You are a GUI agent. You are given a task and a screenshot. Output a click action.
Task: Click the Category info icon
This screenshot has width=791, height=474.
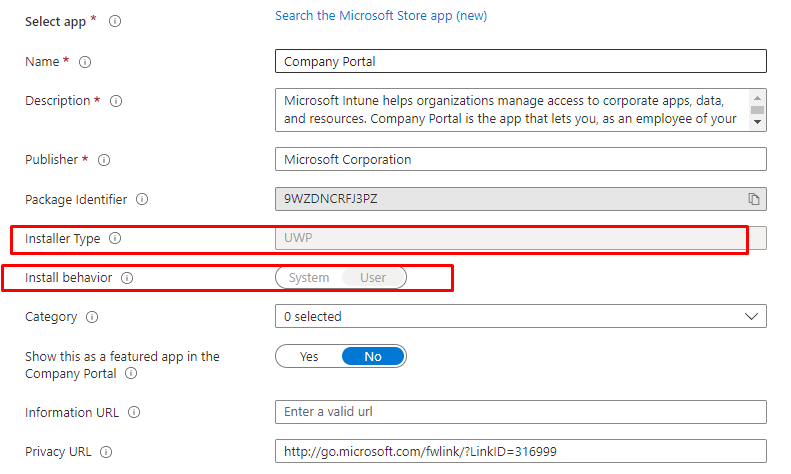tap(92, 317)
